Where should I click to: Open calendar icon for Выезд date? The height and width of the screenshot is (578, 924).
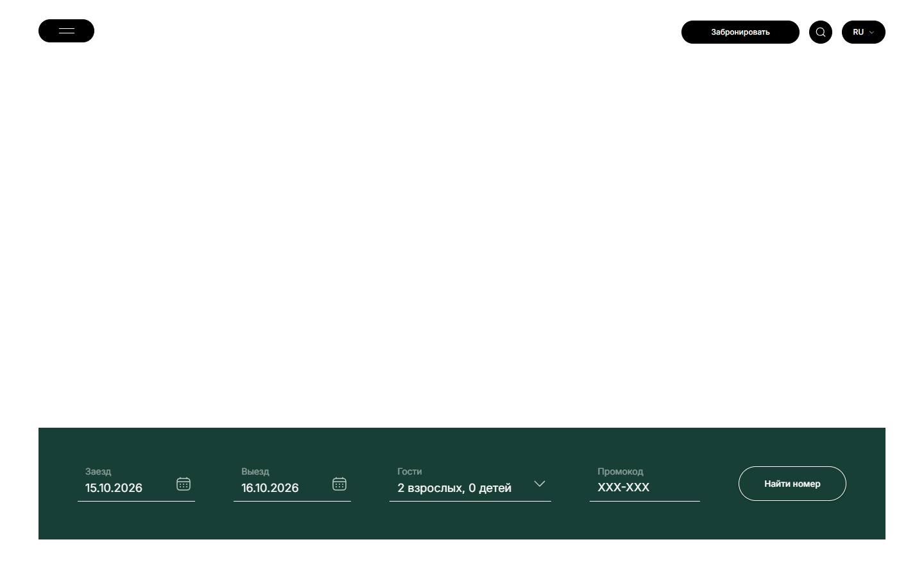(339, 484)
